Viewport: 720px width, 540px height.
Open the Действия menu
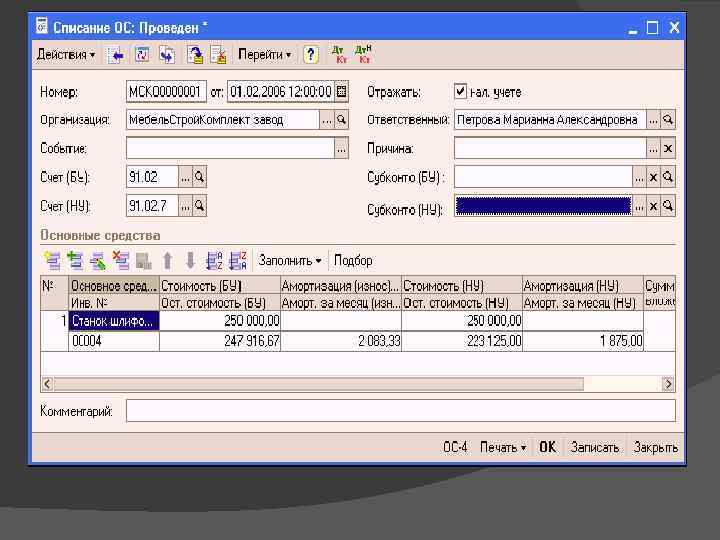tap(66, 55)
